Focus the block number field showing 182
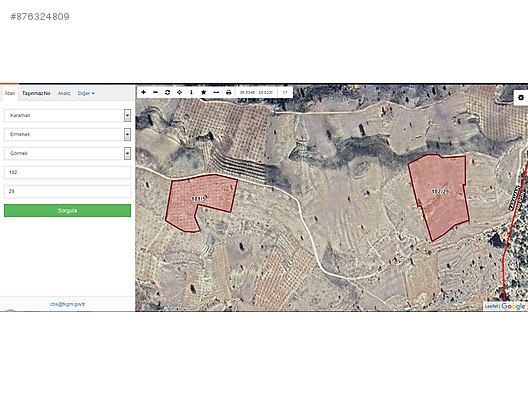The image size is (528, 396). [x=67, y=172]
